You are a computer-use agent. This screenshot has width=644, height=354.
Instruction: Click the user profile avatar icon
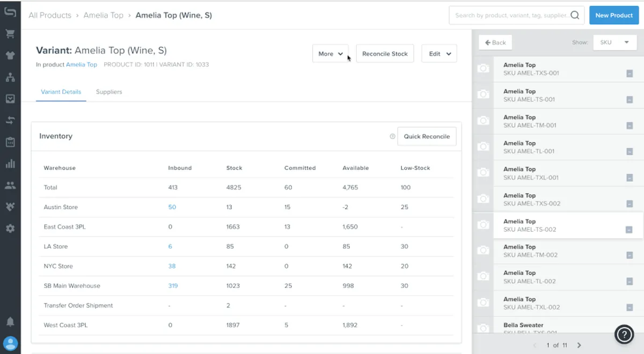(x=10, y=343)
